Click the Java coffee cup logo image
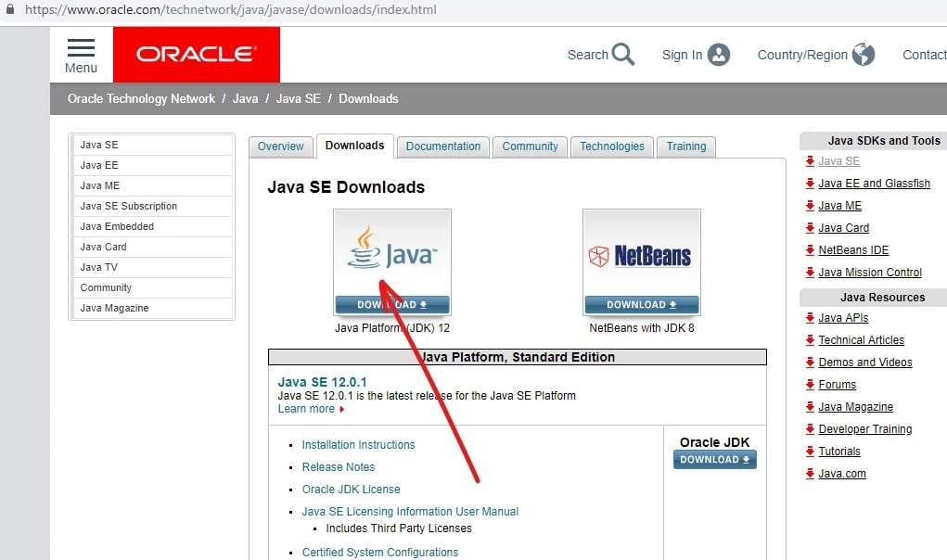The width and height of the screenshot is (947, 560). [391, 250]
